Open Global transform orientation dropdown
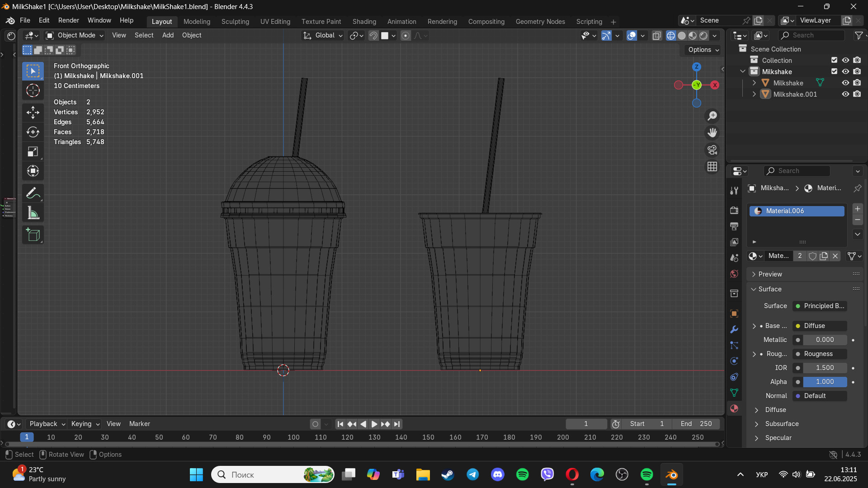868x488 pixels. click(x=323, y=35)
